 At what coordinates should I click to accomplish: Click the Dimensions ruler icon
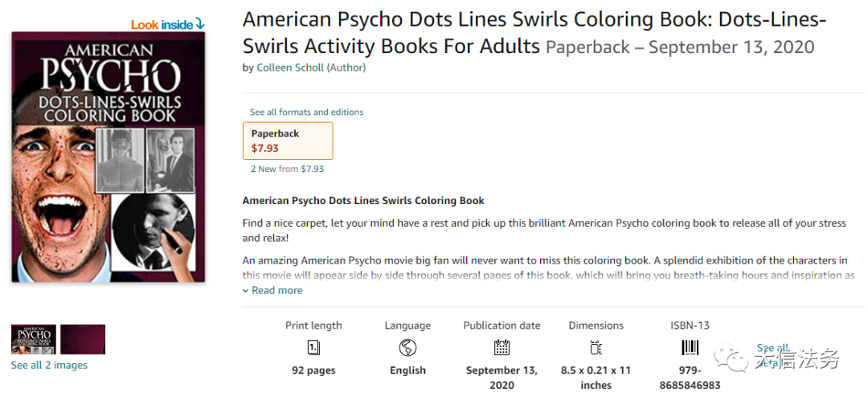tap(596, 348)
